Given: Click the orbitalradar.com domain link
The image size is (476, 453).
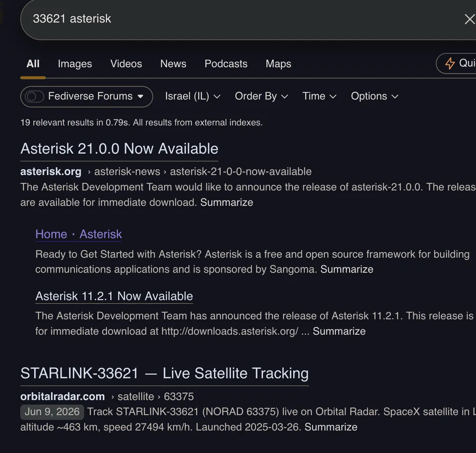Looking at the screenshot, I should tap(62, 396).
